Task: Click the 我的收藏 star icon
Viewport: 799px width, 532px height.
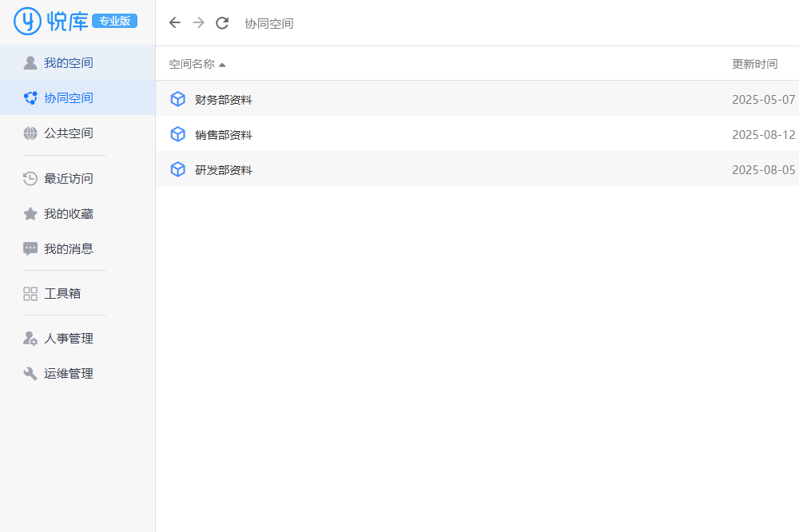Action: coord(30,214)
